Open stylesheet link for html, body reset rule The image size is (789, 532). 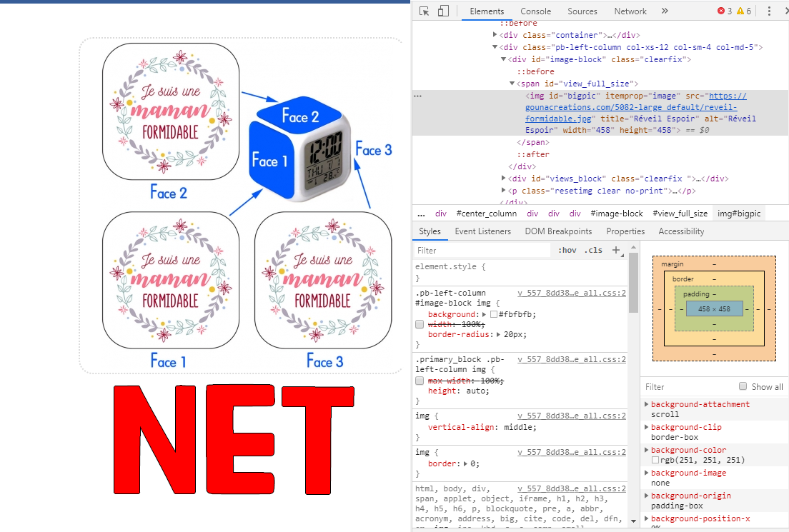coord(572,488)
